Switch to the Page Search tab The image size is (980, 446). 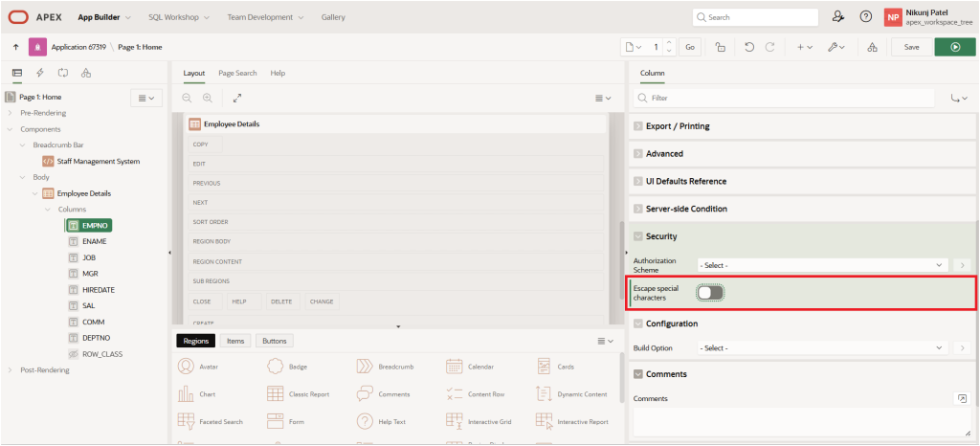(x=237, y=73)
